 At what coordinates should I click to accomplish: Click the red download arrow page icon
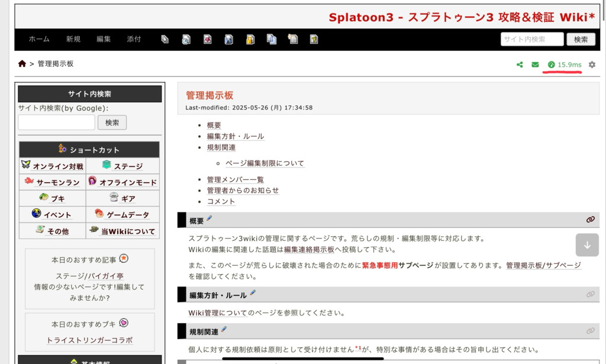(207, 40)
